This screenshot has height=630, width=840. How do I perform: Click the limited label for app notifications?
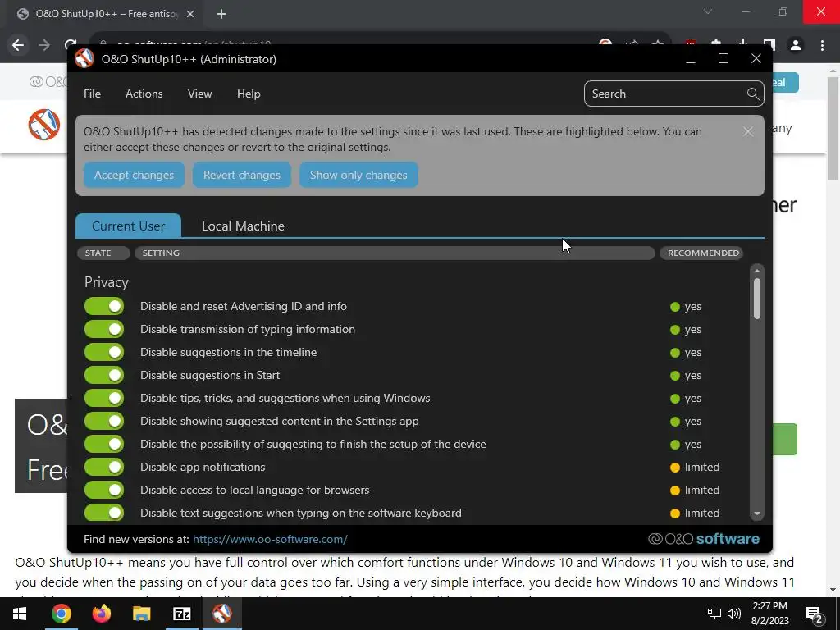(702, 467)
